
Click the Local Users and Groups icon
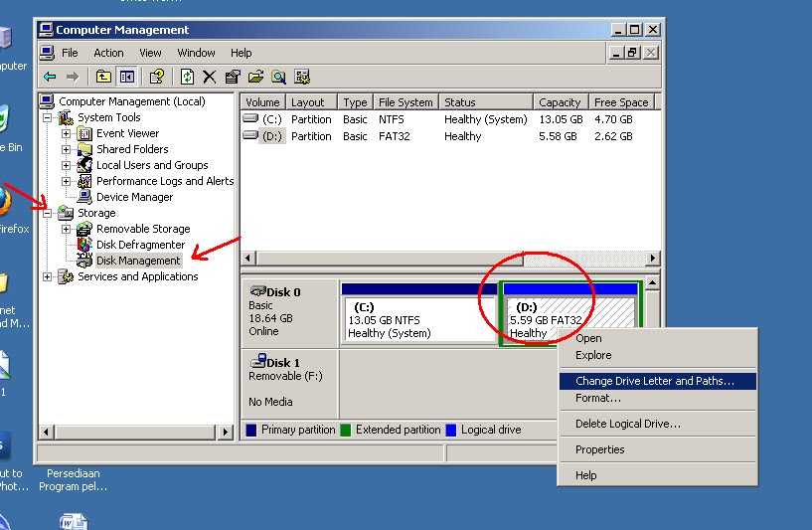point(84,165)
